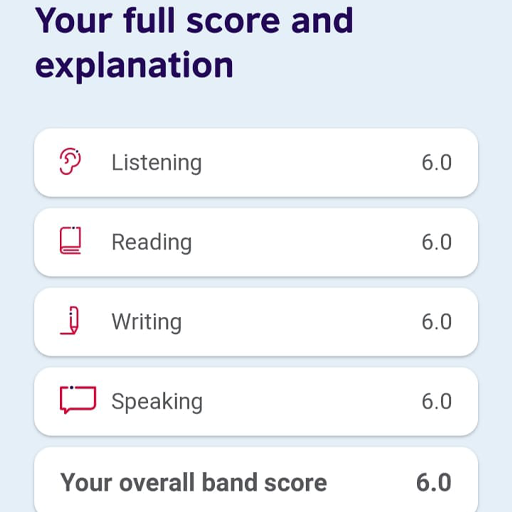The image size is (512, 512).
Task: Click the Reading book icon
Action: click(70, 241)
